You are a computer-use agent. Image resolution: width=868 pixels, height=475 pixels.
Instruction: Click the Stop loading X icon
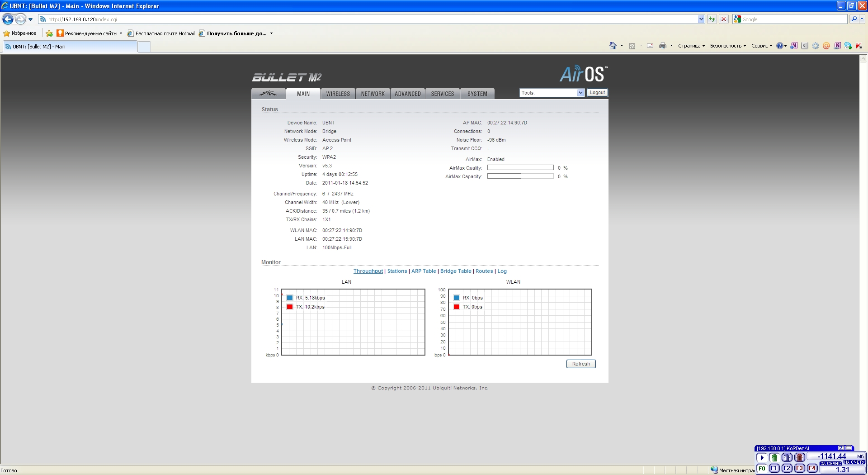pyautogui.click(x=724, y=19)
